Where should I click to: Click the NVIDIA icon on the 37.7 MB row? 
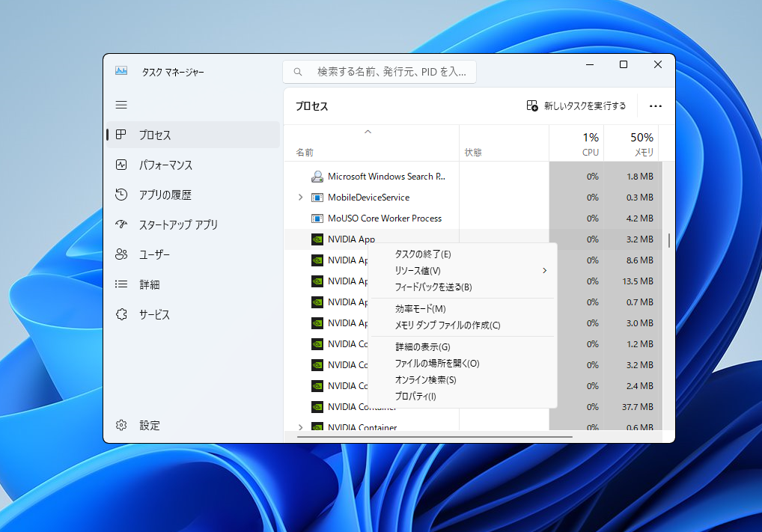click(x=317, y=406)
